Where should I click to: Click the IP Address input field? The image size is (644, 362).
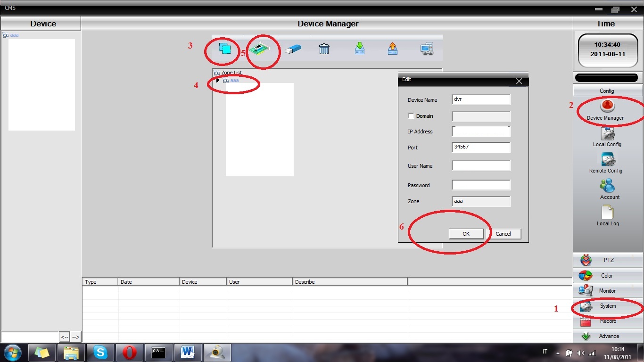(x=480, y=132)
